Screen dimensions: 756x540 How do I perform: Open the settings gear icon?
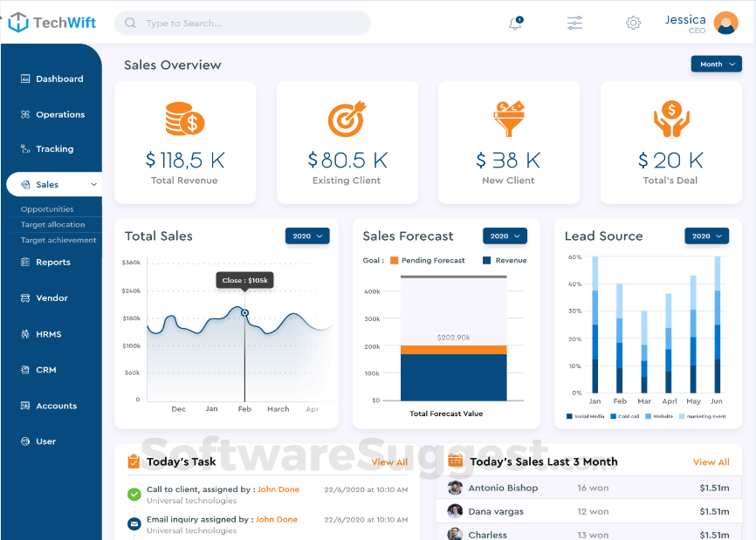pos(633,23)
